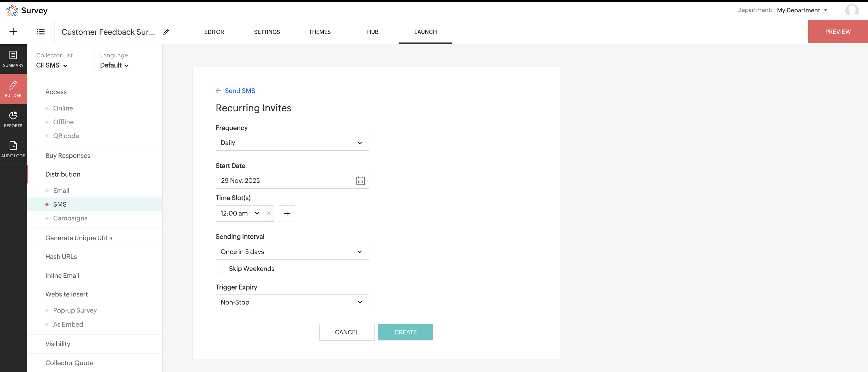Open the Reports sidebar section

pos(13,119)
